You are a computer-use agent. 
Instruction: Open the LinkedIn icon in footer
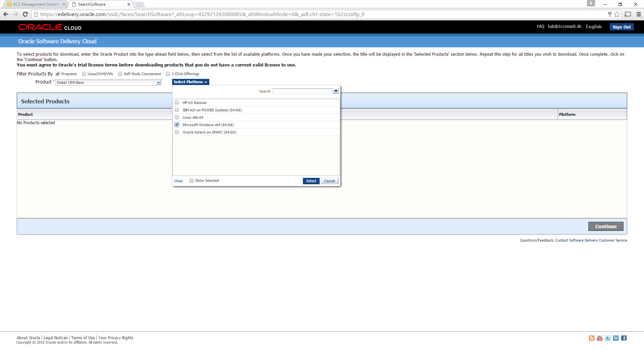[x=616, y=338]
